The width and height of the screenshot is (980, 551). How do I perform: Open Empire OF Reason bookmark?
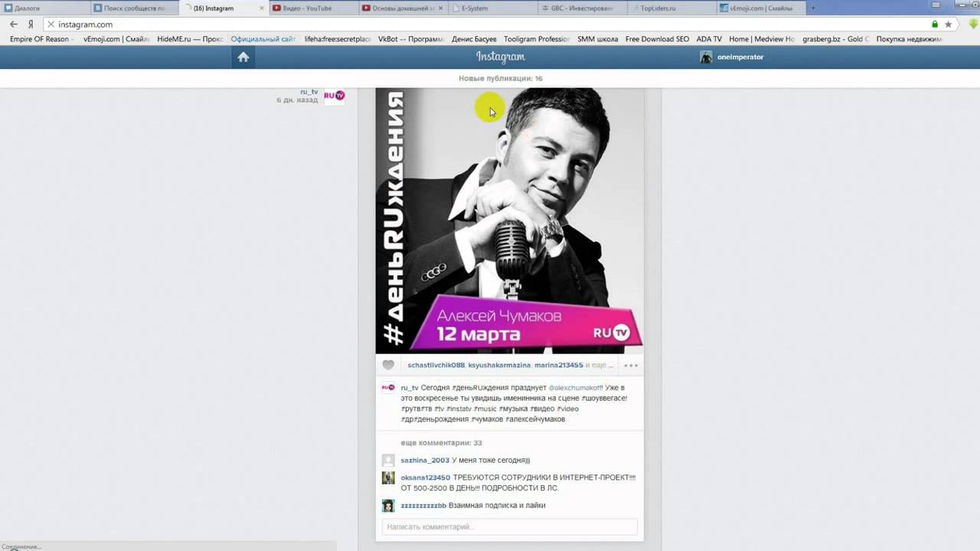(x=40, y=39)
